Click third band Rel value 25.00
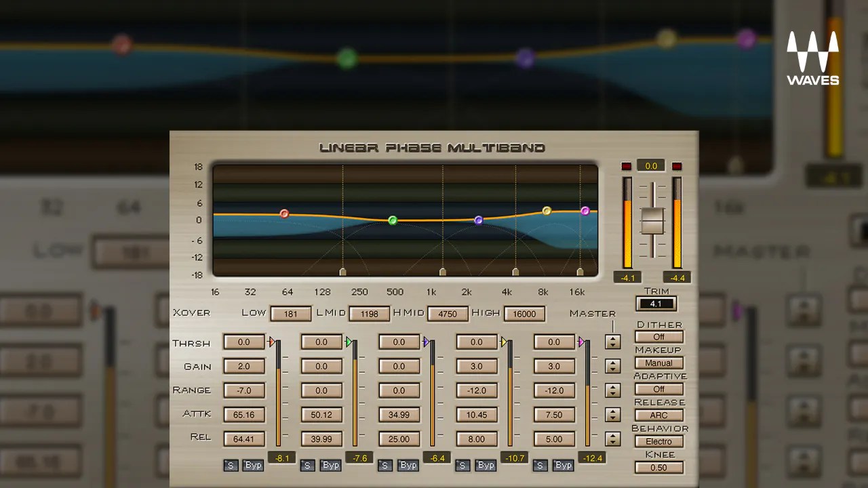The image size is (868, 488). coord(398,439)
